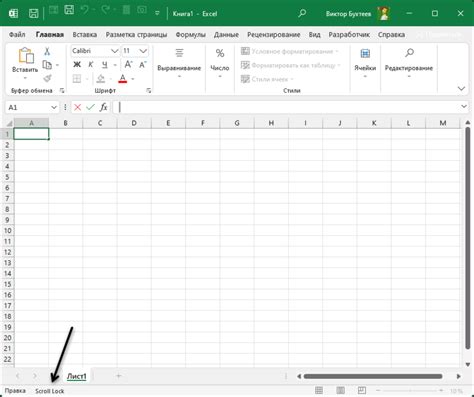This screenshot has height=397, width=474.
Task: Open Шрифт group dialog launcher
Action: pyautogui.click(x=149, y=90)
